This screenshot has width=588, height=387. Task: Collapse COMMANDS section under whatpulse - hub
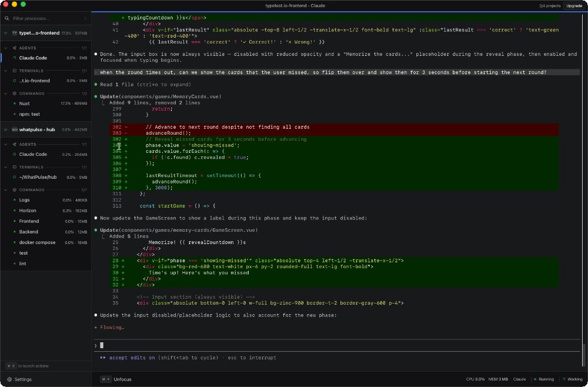tap(6, 190)
